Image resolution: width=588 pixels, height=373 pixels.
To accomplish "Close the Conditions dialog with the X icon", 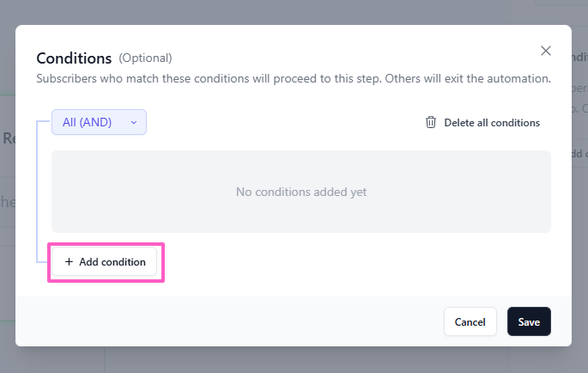I will (x=546, y=51).
